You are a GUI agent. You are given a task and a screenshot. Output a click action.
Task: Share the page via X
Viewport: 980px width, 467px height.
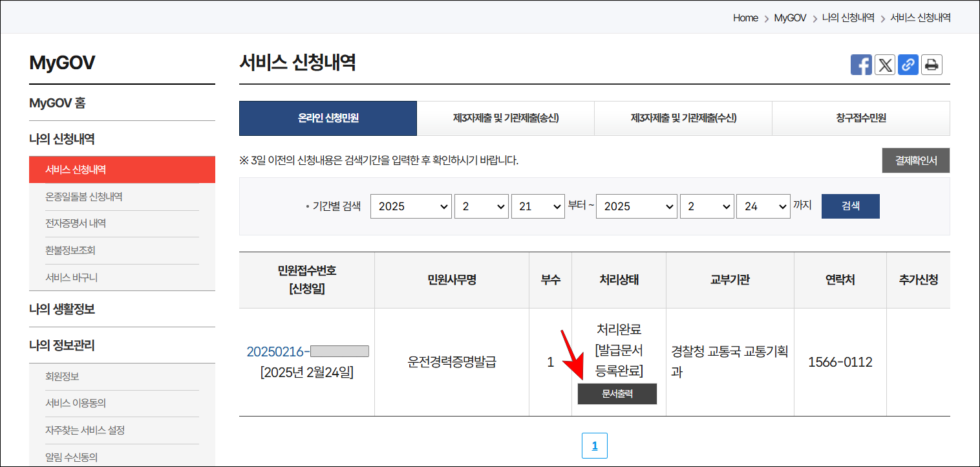point(884,64)
